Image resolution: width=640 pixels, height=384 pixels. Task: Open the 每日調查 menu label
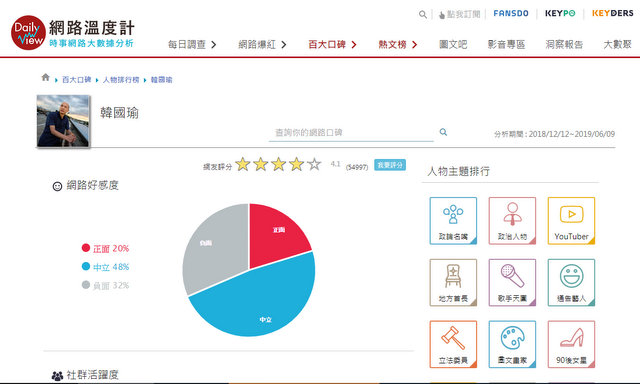click(x=187, y=44)
